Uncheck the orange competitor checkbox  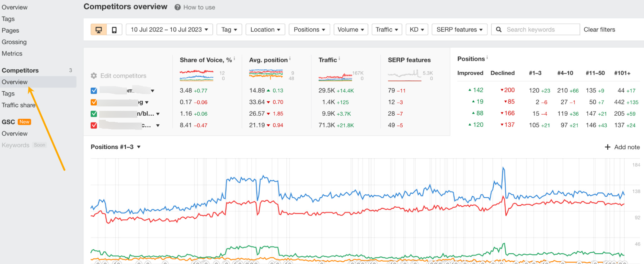(94, 102)
